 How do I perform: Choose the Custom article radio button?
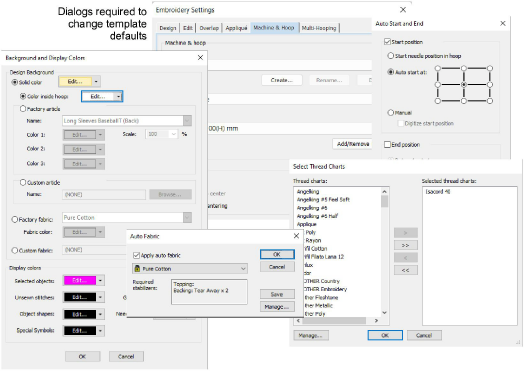23,182
